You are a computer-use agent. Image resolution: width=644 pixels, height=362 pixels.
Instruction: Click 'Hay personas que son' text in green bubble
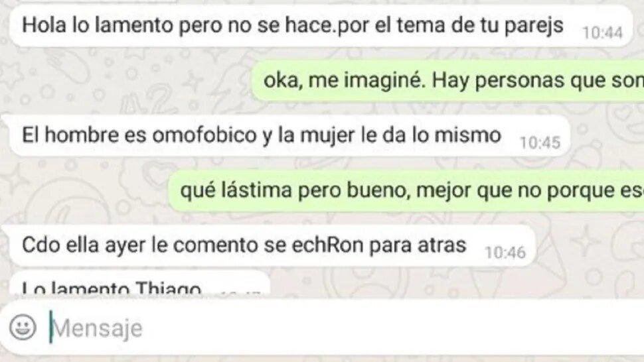[x=538, y=81]
